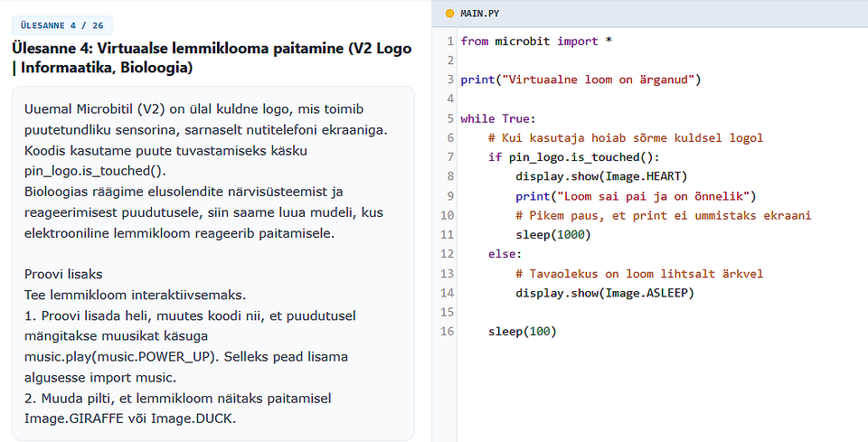This screenshot has width=868, height=442.
Task: Click the orange dot on MAIN.PY tab
Action: click(449, 14)
